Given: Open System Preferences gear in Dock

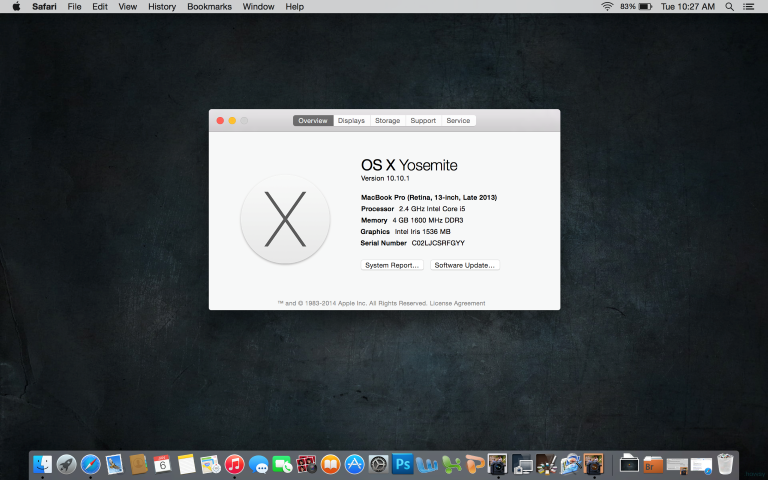Looking at the screenshot, I should [379, 464].
